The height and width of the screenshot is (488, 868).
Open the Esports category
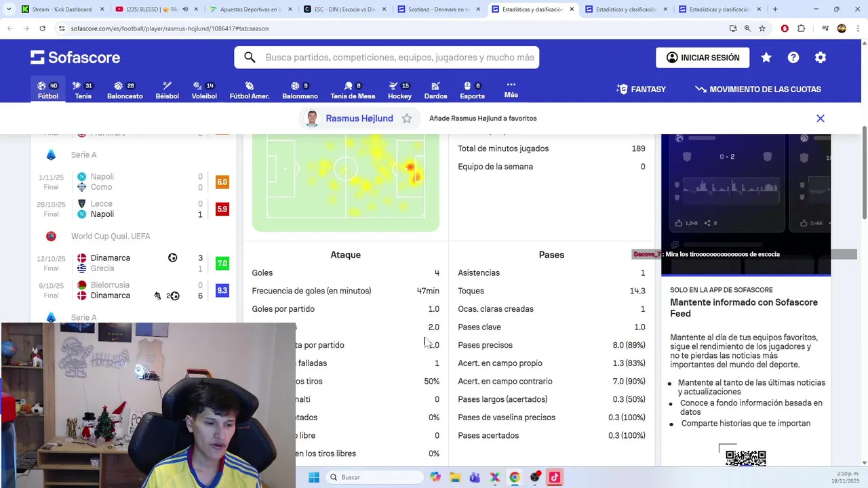tap(472, 90)
